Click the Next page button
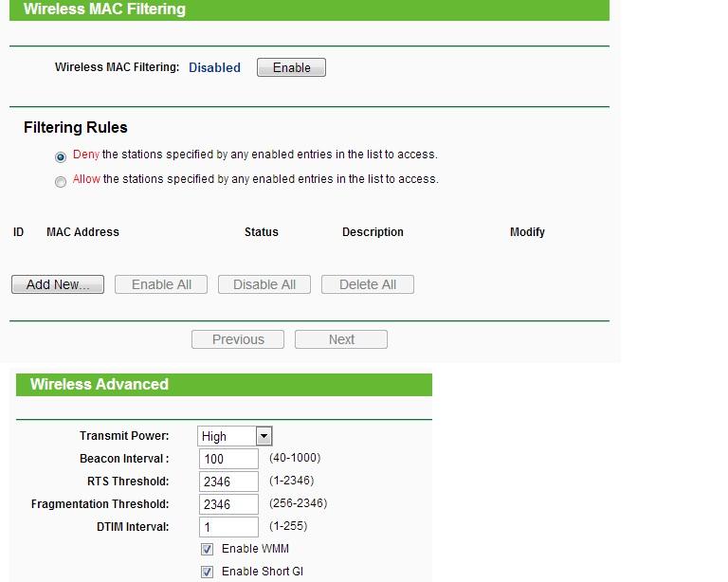728x582 pixels. click(x=341, y=339)
